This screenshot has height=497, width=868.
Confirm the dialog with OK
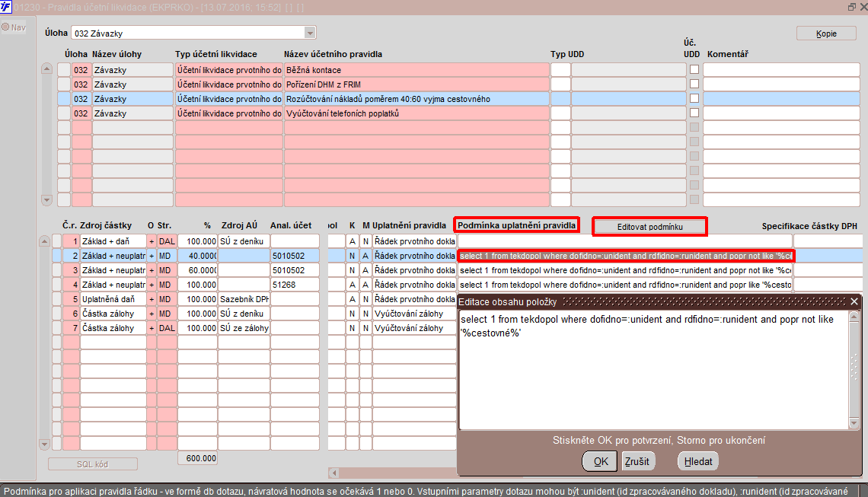(600, 461)
